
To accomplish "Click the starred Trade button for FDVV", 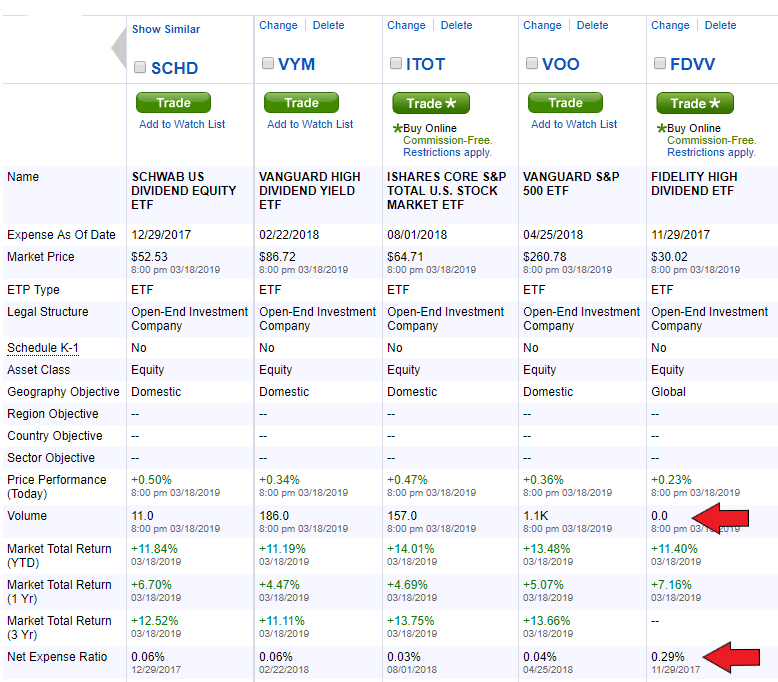I will click(x=694, y=103).
